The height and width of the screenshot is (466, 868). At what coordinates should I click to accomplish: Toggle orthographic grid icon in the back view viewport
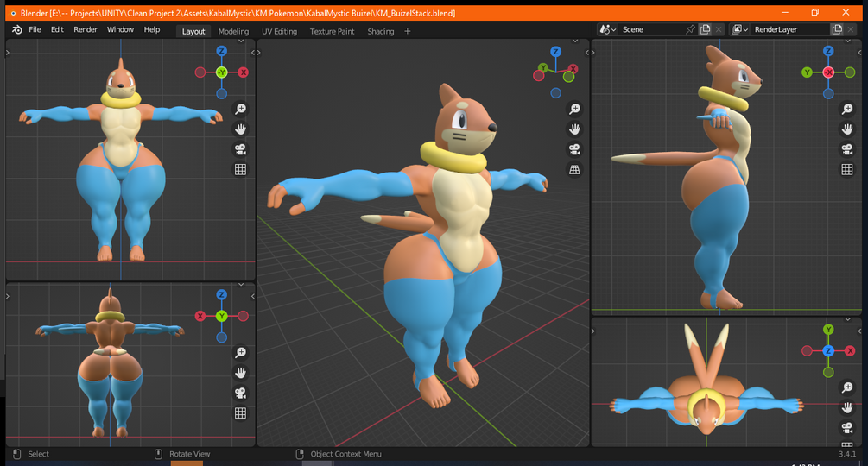pyautogui.click(x=240, y=413)
